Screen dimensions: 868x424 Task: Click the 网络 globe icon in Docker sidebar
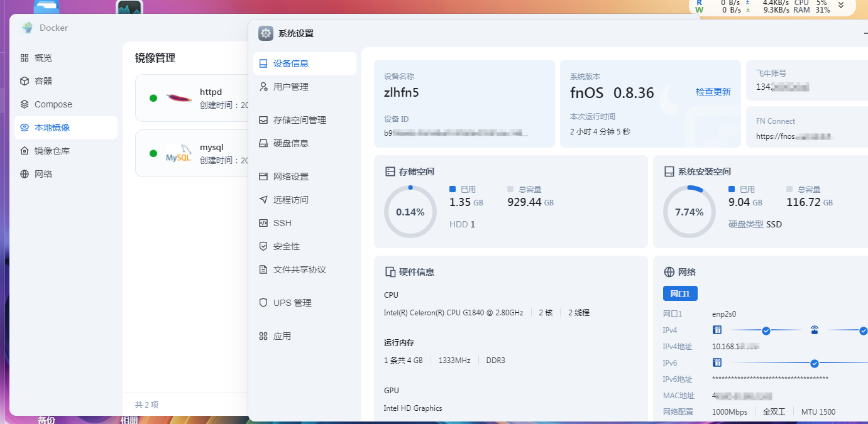click(x=25, y=174)
